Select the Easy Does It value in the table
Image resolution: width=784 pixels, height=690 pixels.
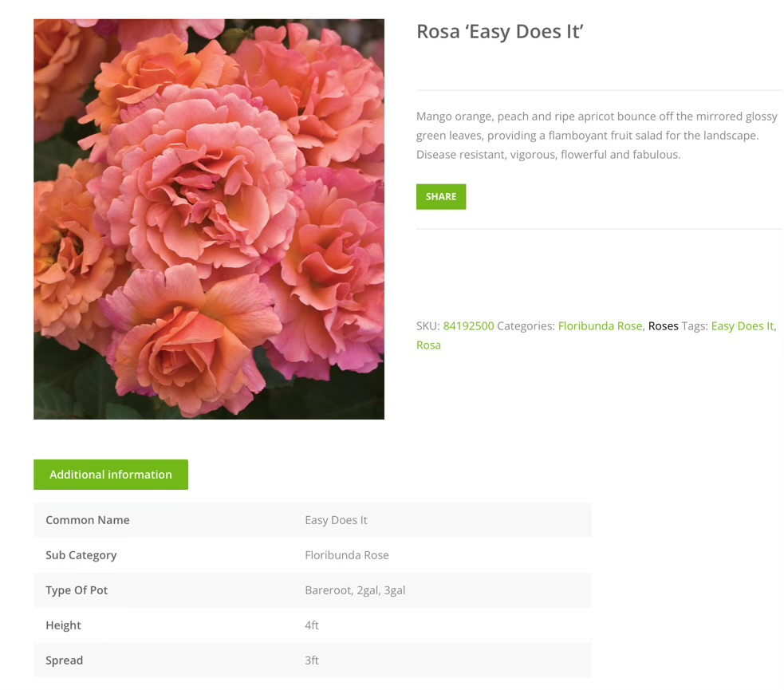point(336,520)
